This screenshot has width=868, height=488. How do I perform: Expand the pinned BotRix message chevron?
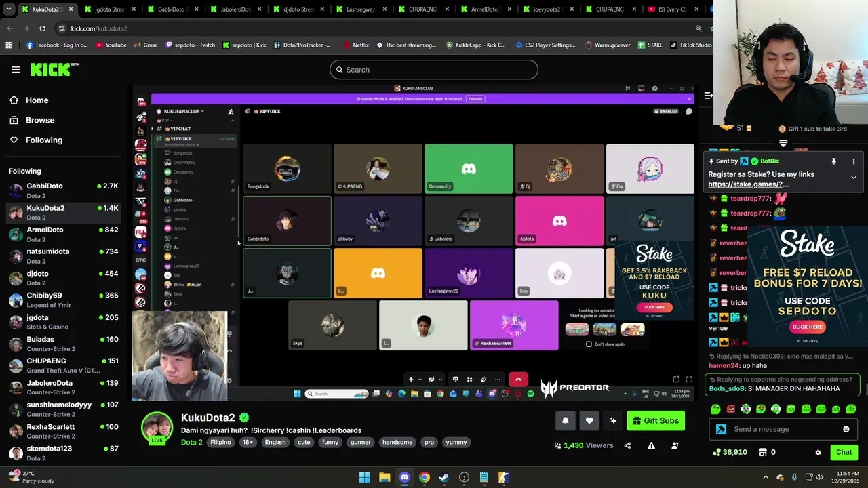tap(854, 177)
